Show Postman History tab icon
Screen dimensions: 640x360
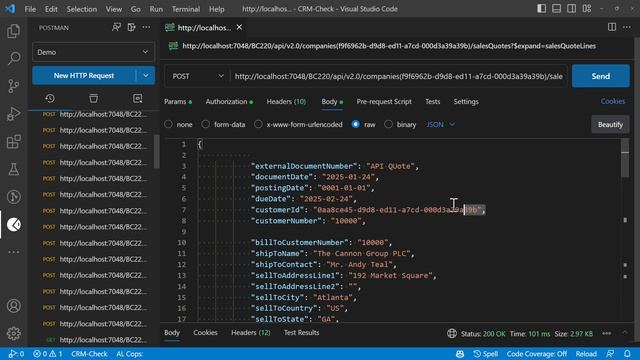point(50,98)
